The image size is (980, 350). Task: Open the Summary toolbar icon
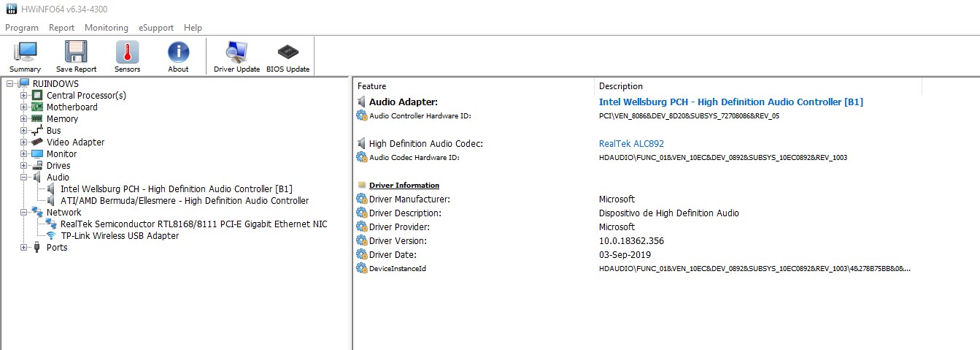[25, 56]
